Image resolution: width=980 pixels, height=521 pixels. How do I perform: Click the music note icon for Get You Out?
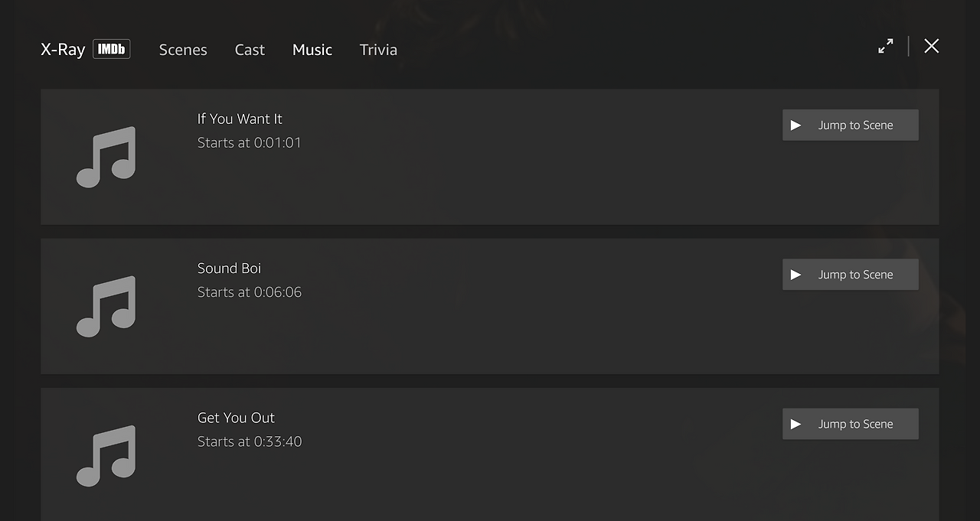[x=106, y=455]
